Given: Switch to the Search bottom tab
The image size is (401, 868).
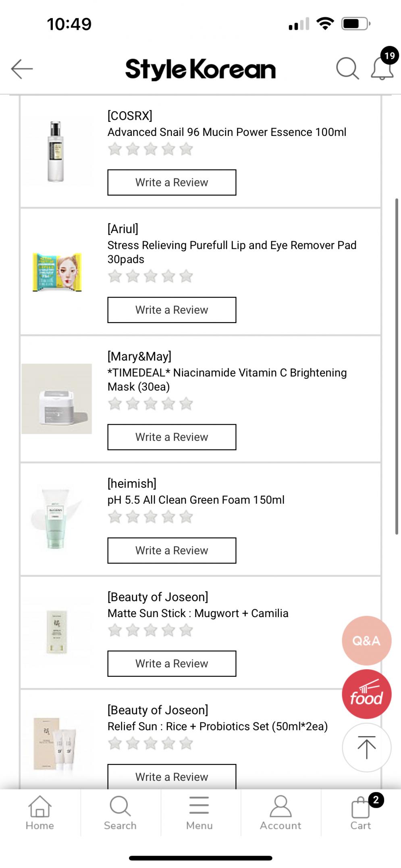Looking at the screenshot, I should tap(120, 813).
